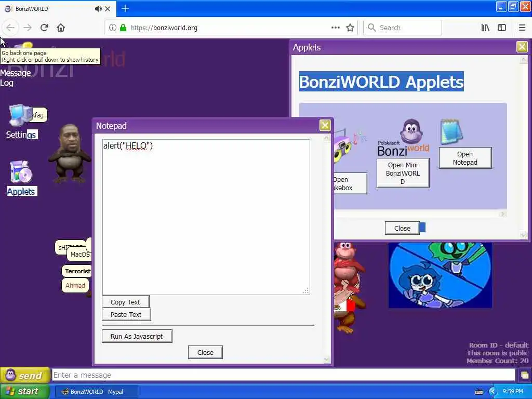
Task: Open a new tab with plus icon
Action: (125, 8)
